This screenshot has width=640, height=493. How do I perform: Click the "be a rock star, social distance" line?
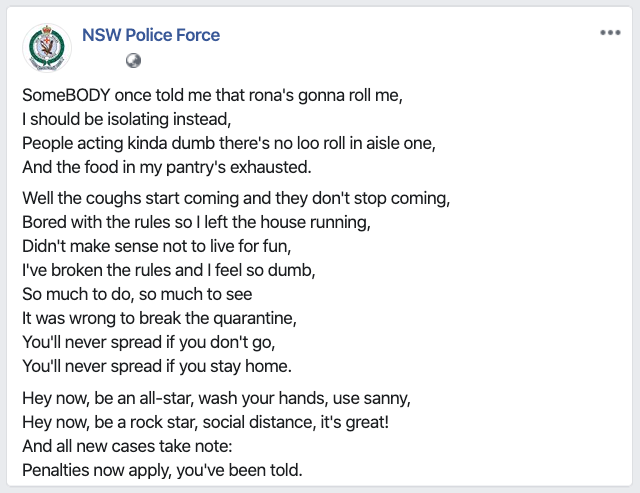pos(205,422)
